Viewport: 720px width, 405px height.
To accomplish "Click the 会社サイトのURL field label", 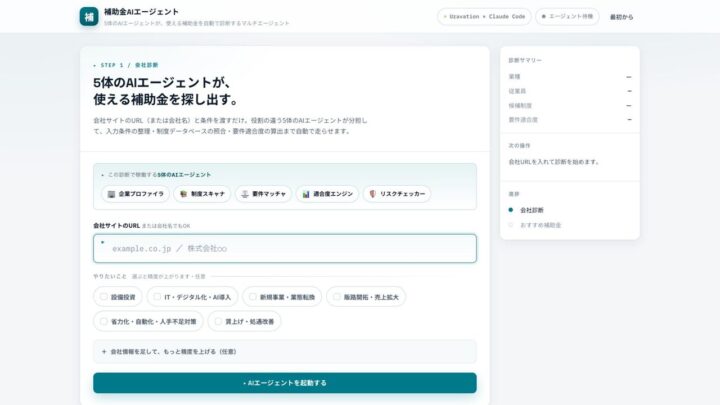I will 116,225.
